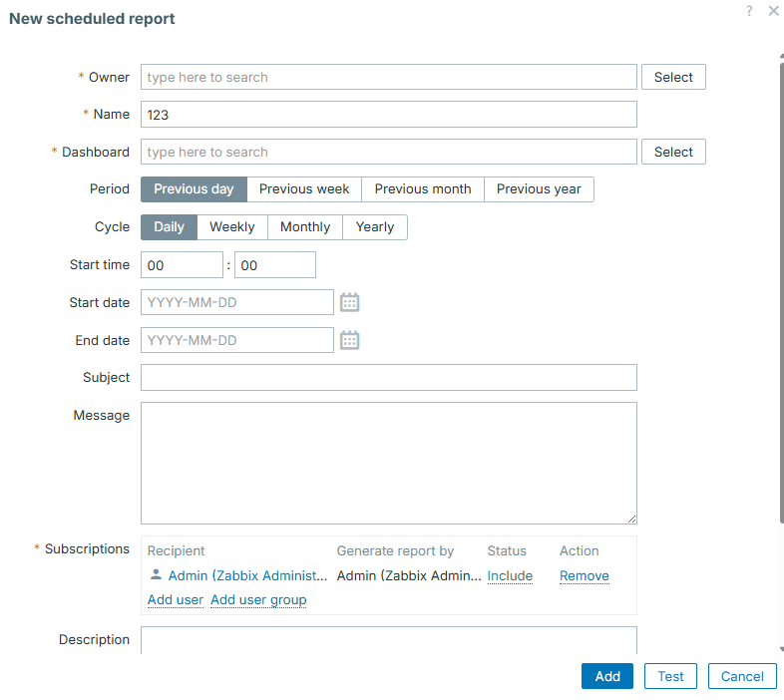Image resolution: width=784 pixels, height=700 pixels.
Task: Select the Yearly cycle option
Action: [x=375, y=227]
